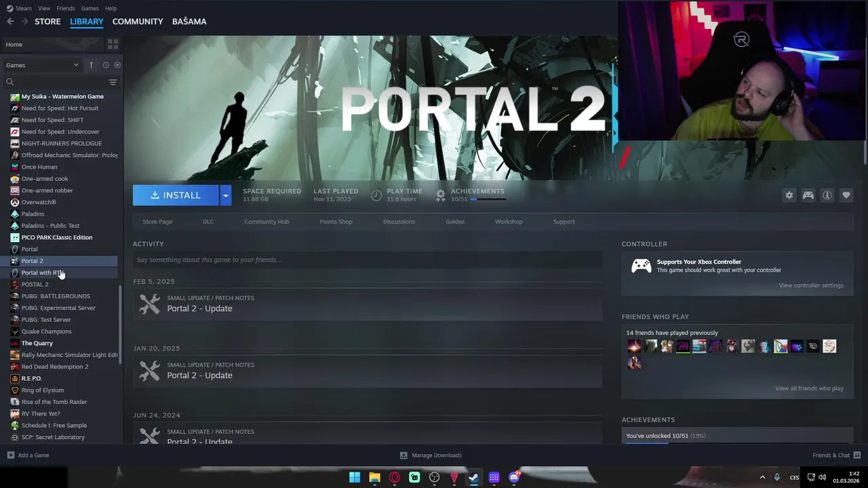Viewport: 868px width, 488px height.
Task: Open the COMMUNITY tab
Action: (138, 22)
